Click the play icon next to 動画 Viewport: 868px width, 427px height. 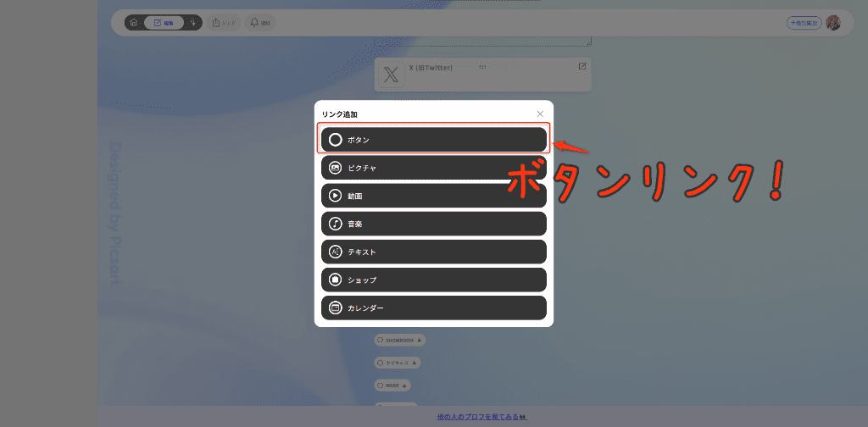336,196
